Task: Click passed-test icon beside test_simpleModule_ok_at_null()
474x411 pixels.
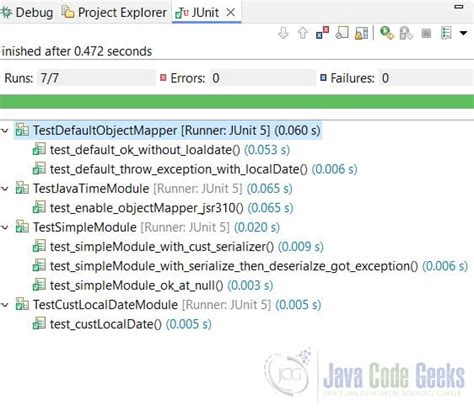Action: point(39,285)
